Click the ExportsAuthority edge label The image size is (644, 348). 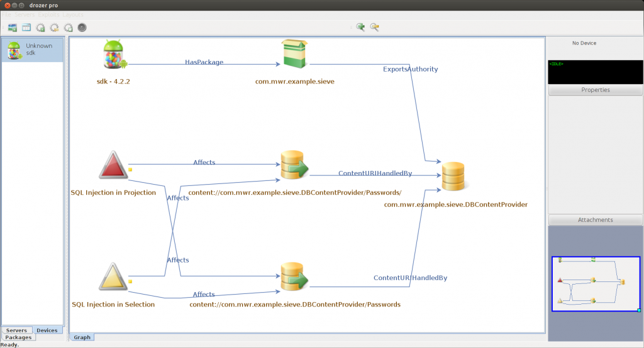tap(410, 69)
